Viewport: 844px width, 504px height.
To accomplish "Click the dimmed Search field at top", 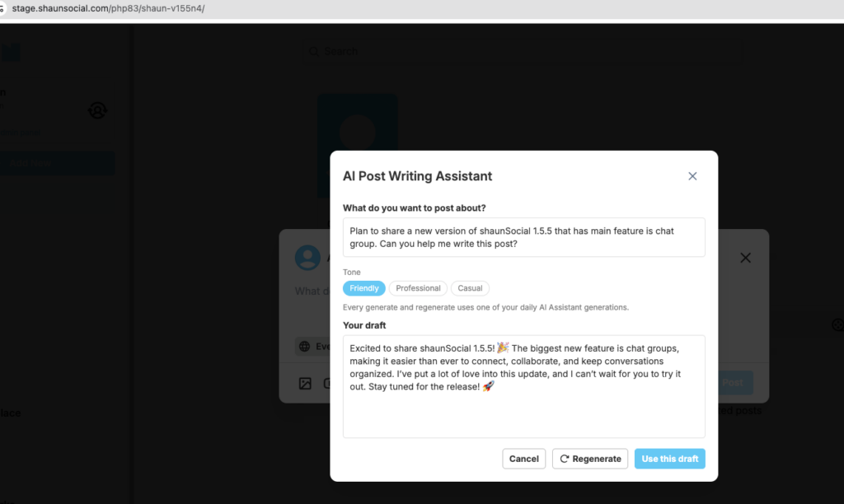I will pyautogui.click(x=522, y=51).
